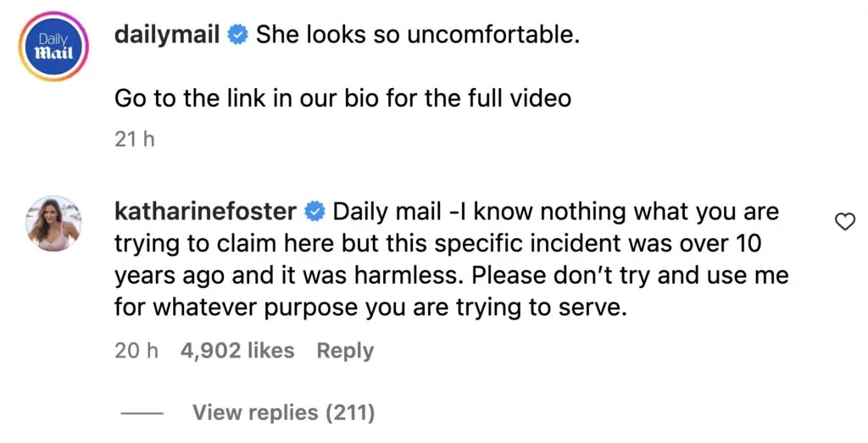Open katharinefoster's profile picture
The image size is (868, 443).
pyautogui.click(x=55, y=224)
